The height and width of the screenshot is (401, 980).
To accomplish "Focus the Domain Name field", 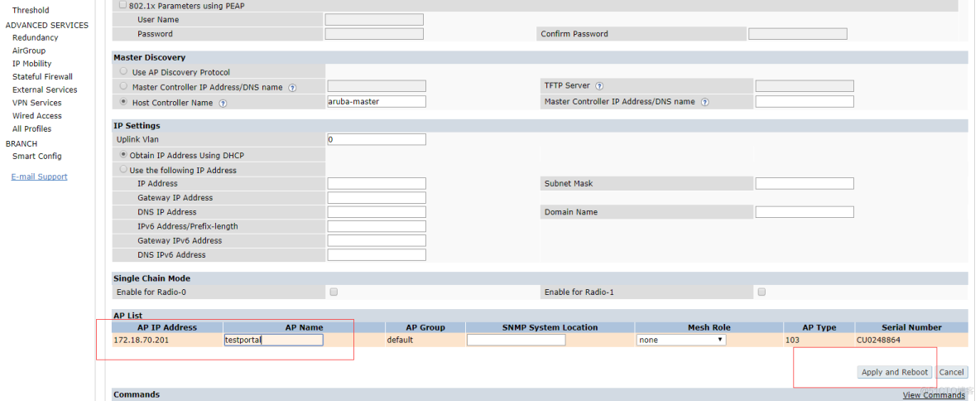I will [805, 212].
